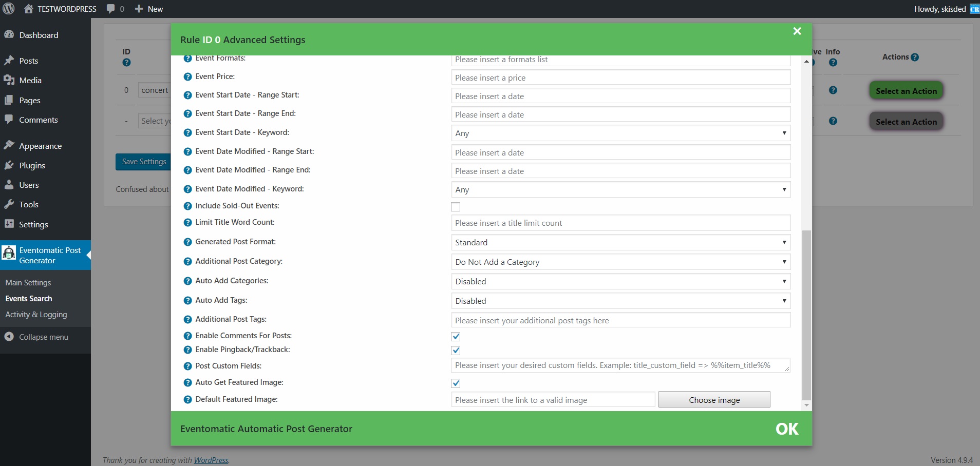The height and width of the screenshot is (466, 980).
Task: Open Auto Add Categories dropdown
Action: pos(620,281)
